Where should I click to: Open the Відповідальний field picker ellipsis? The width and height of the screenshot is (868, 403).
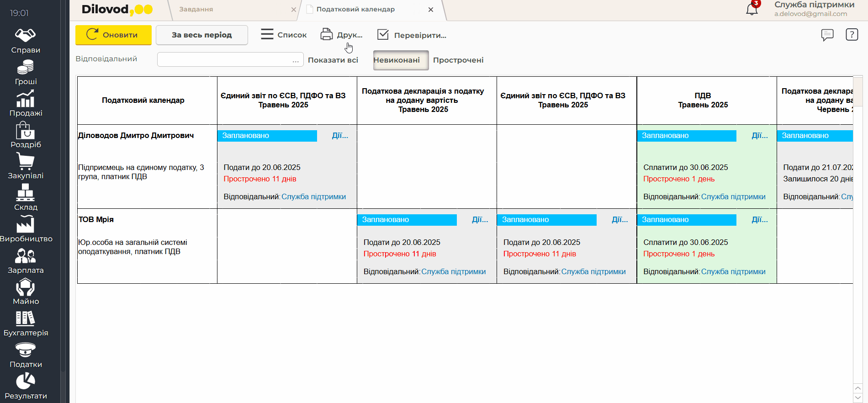[296, 60]
